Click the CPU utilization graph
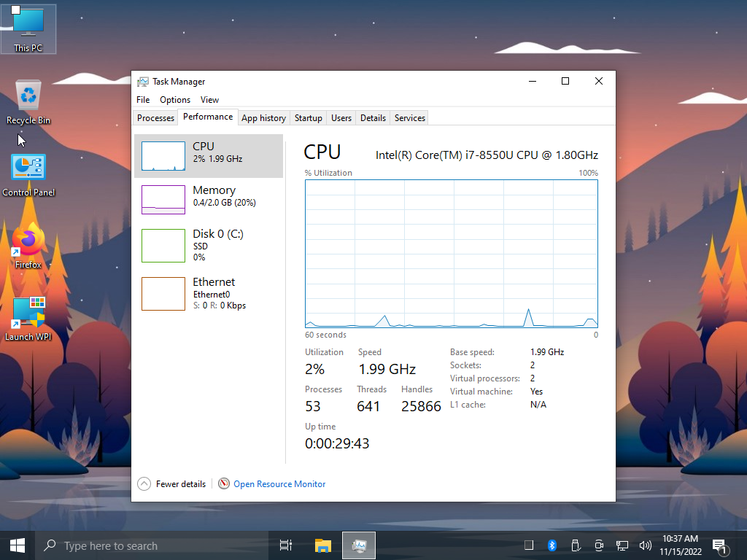747x560 pixels. tap(451, 253)
